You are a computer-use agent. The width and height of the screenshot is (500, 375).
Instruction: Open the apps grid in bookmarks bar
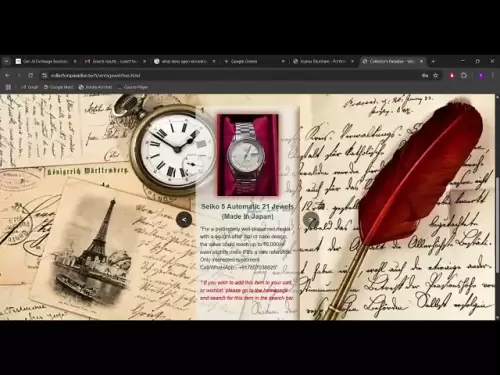click(8, 87)
